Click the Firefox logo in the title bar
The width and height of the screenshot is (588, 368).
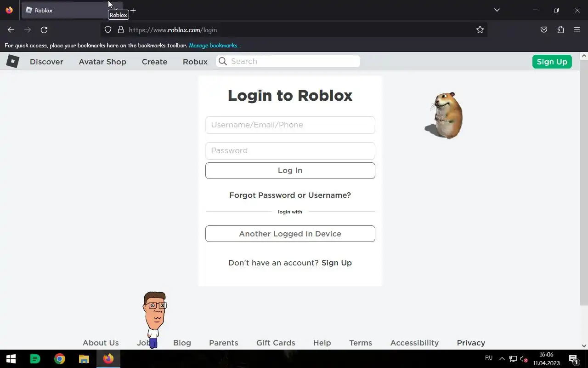[9, 10]
